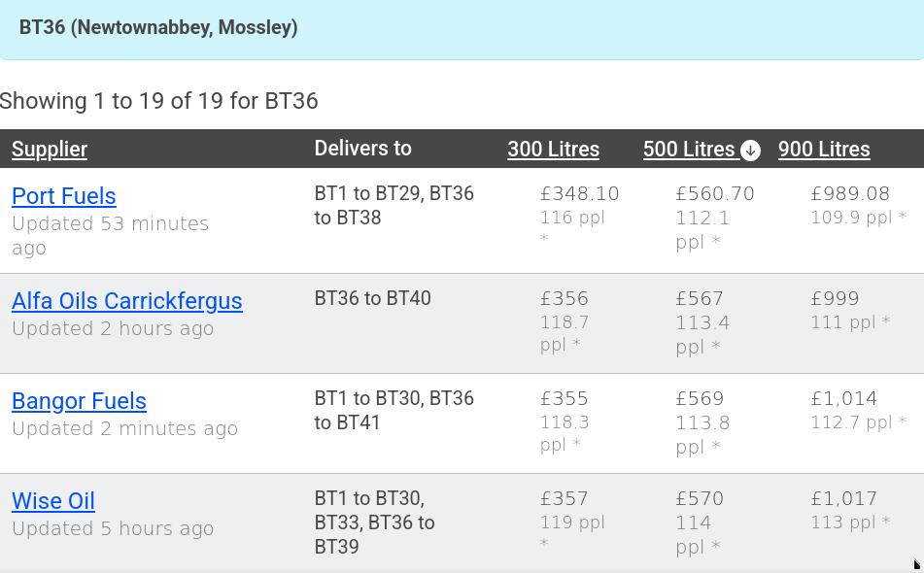Sort by 900 Litres price

pyautogui.click(x=823, y=150)
